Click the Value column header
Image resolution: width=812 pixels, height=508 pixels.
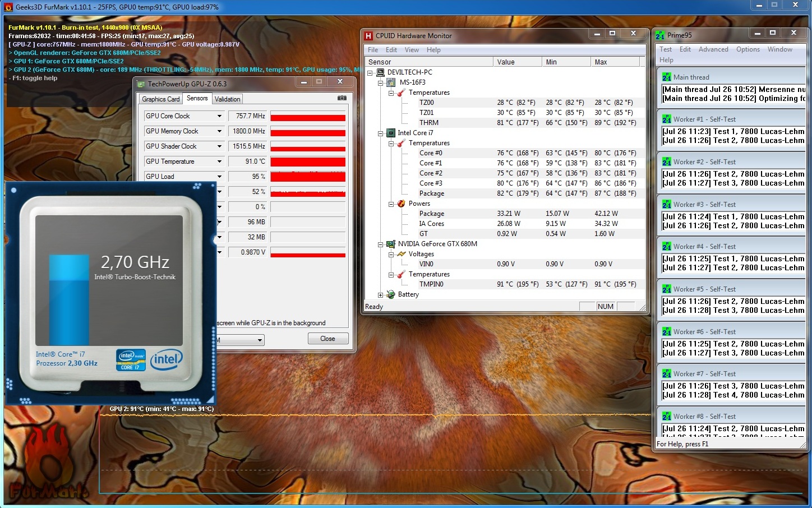point(518,62)
